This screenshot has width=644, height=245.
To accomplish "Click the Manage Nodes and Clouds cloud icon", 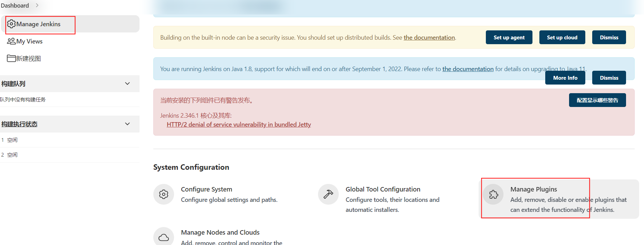I will click(164, 237).
